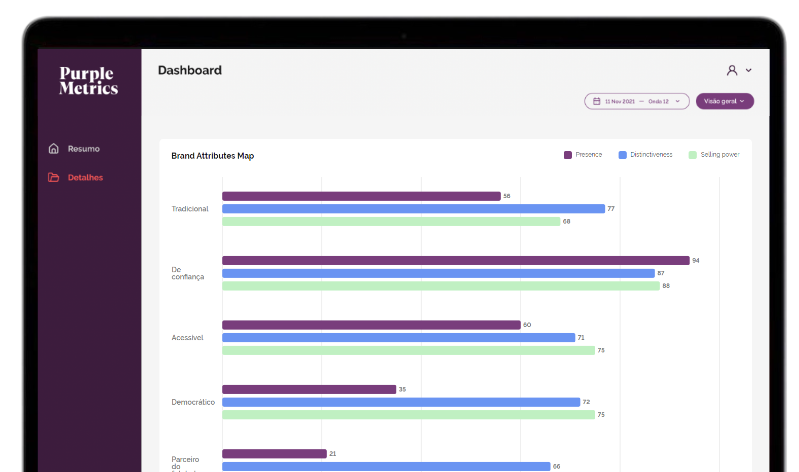Click the Democrático row label
Screen dimensions: 799x472
click(x=193, y=402)
